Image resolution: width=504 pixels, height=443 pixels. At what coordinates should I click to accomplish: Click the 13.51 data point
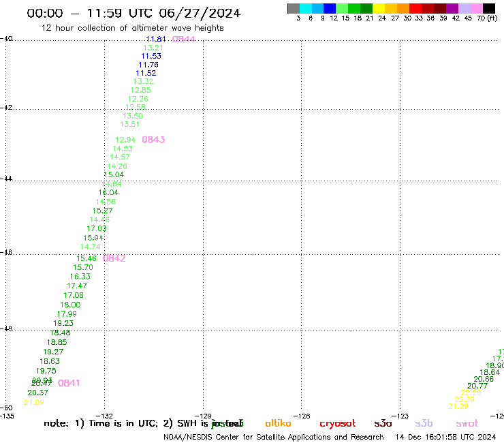click(x=129, y=124)
